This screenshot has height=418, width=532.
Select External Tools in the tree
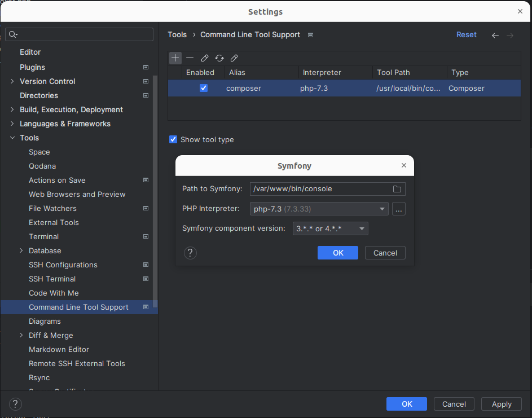click(x=54, y=223)
